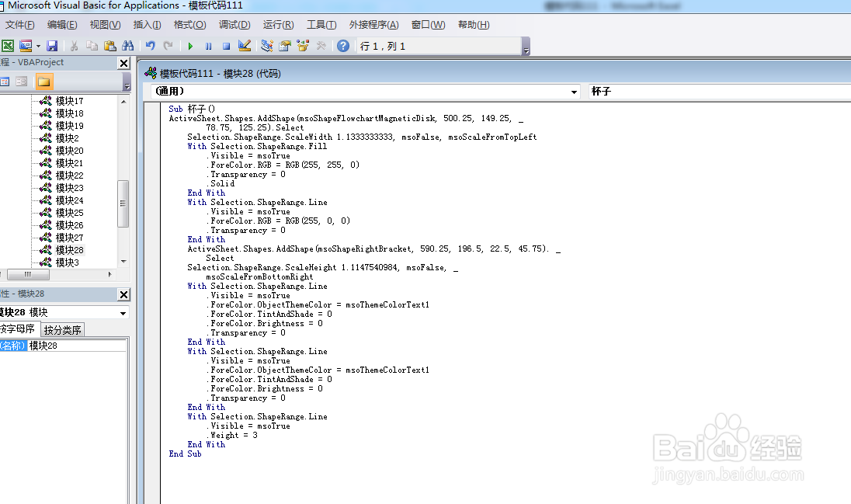The width and height of the screenshot is (851, 504).
Task: Switch to 按字母序 tab
Action: click(18, 329)
